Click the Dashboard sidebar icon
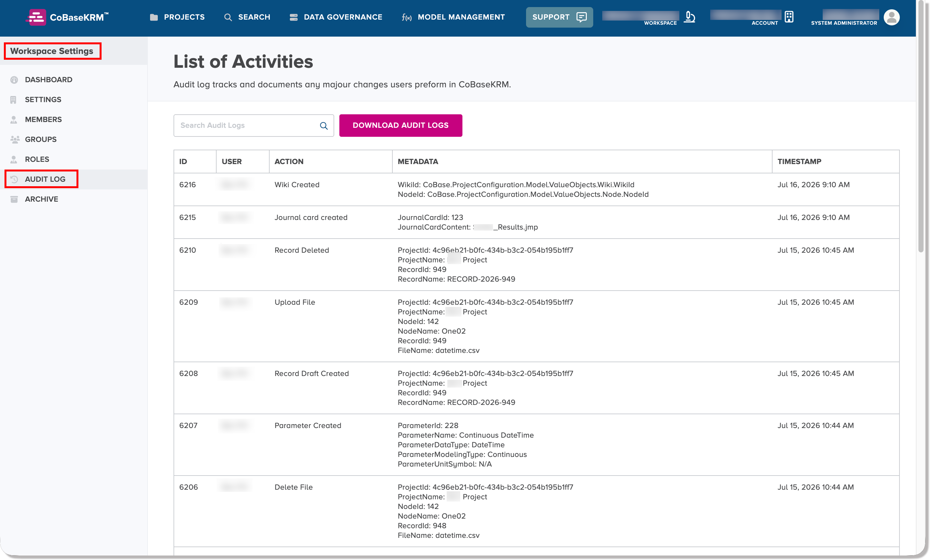 [x=14, y=80]
